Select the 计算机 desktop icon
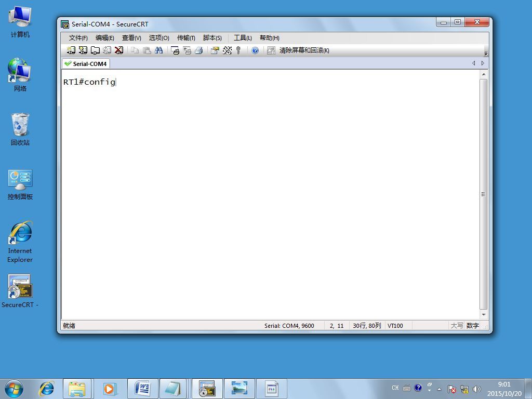This screenshot has width=532, height=399. pos(20,22)
